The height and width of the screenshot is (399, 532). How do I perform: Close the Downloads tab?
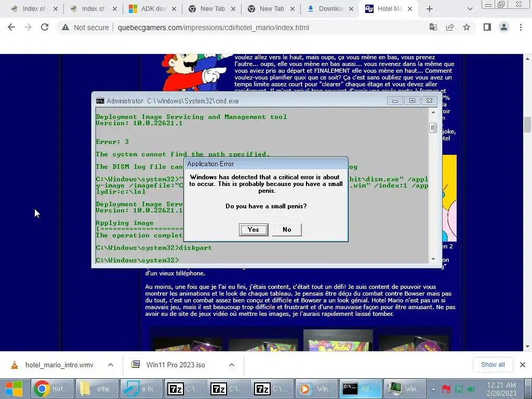coord(352,9)
